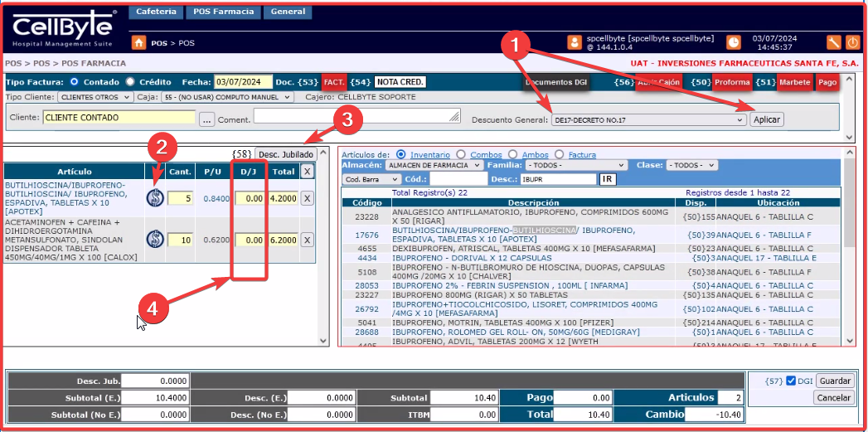Click item code 26792
Viewport: 868px width, 432px height.
[366, 309]
